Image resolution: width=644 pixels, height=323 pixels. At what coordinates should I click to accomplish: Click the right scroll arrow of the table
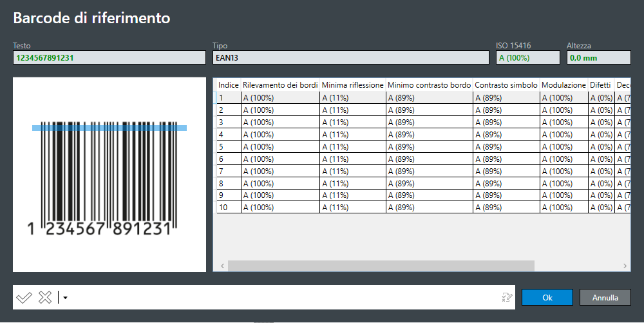(x=625, y=266)
